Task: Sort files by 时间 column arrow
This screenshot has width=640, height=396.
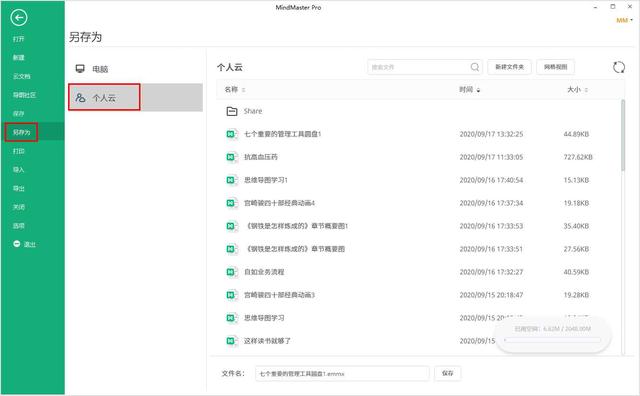Action: click(478, 90)
